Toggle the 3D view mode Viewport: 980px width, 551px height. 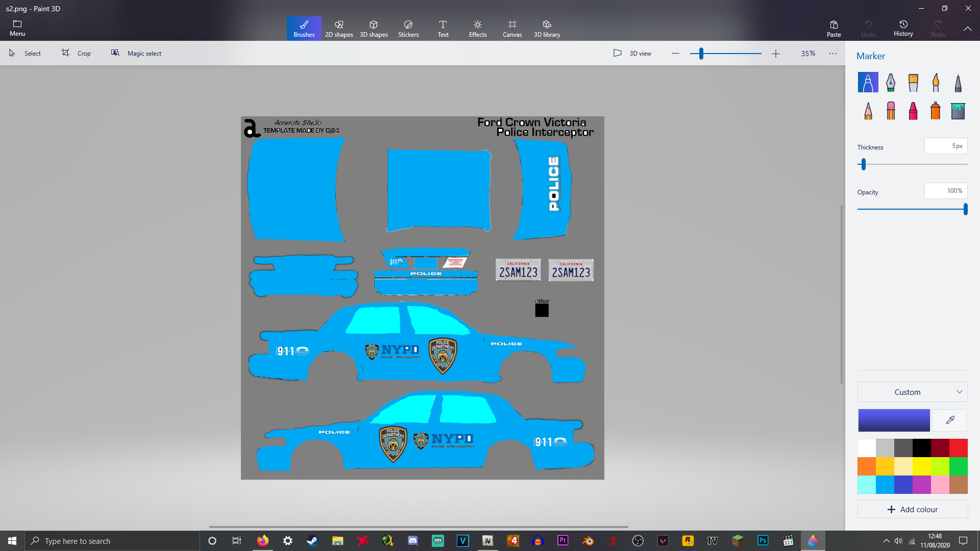[x=632, y=53]
